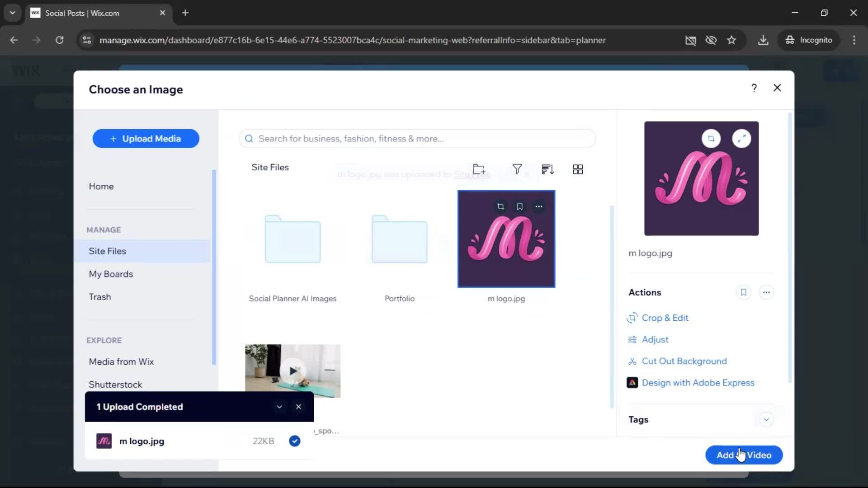Screen dimensions: 868x488
Task: Click the address bar URL
Action: tap(353, 40)
